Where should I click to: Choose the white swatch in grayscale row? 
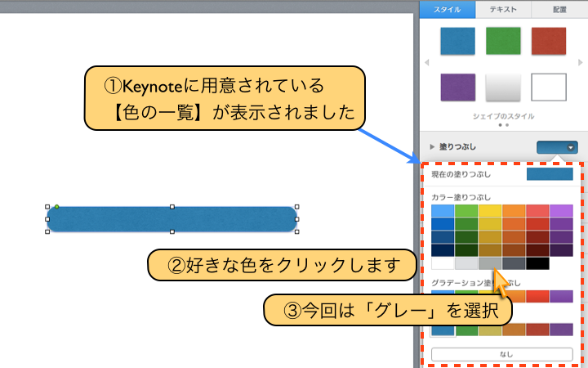tap(443, 263)
